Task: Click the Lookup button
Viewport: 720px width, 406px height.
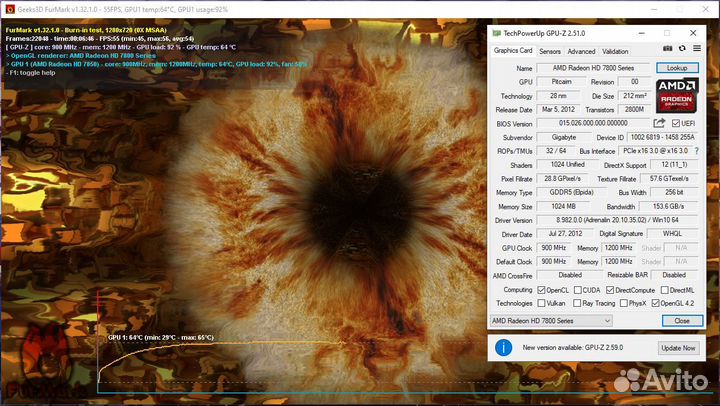Action: [677, 68]
